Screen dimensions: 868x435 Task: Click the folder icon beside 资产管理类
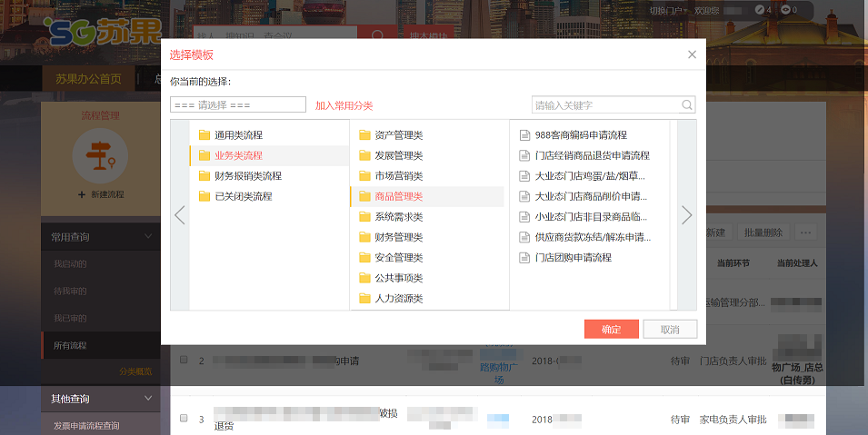click(364, 135)
